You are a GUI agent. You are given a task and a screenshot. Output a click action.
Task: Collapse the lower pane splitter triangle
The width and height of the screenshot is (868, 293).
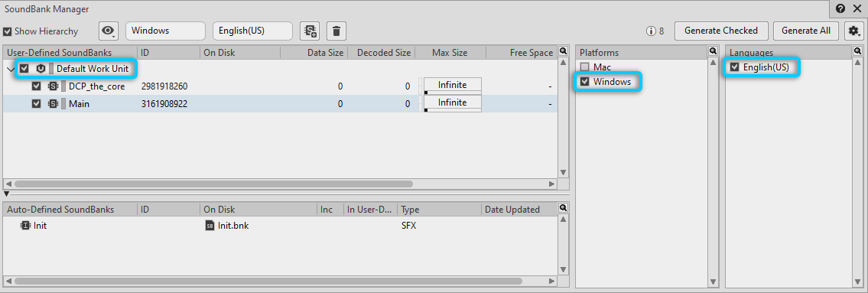(6, 194)
